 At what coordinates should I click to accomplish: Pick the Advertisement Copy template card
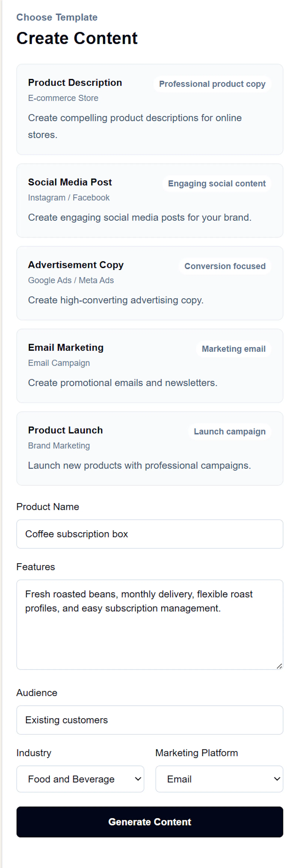click(x=150, y=283)
